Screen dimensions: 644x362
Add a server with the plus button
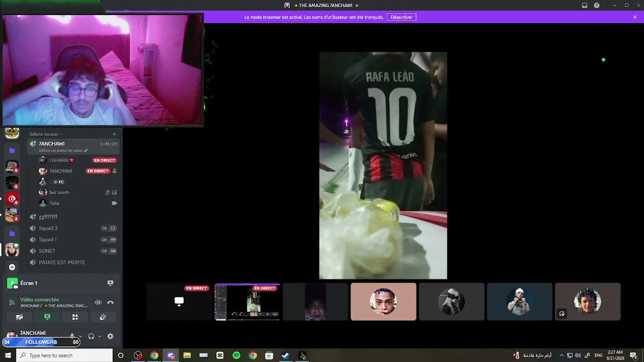[x=12, y=267]
